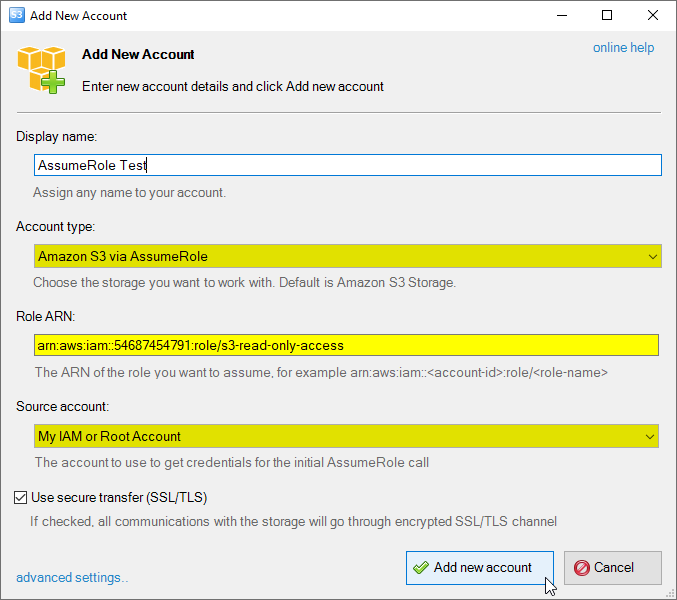The height and width of the screenshot is (600, 677).
Task: Maximize the Add New Account window
Action: point(607,16)
